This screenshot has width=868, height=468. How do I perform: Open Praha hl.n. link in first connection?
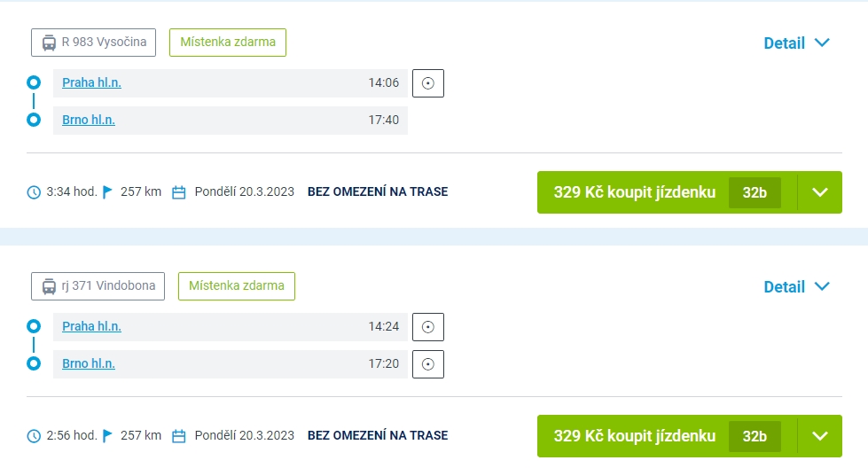(x=91, y=83)
